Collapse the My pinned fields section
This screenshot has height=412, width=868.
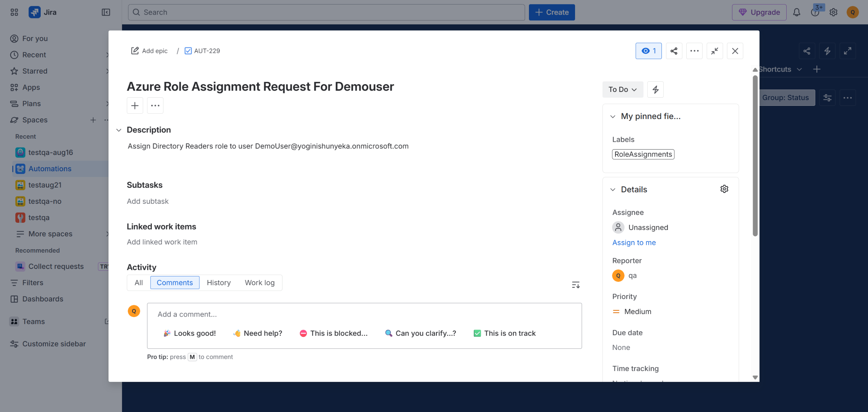tap(613, 117)
